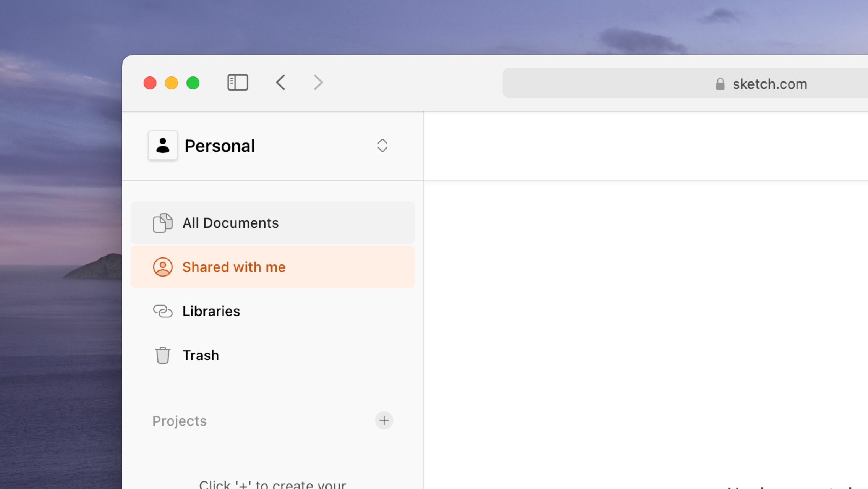Open the Trash section
Screen dimensions: 868x489
click(x=200, y=355)
